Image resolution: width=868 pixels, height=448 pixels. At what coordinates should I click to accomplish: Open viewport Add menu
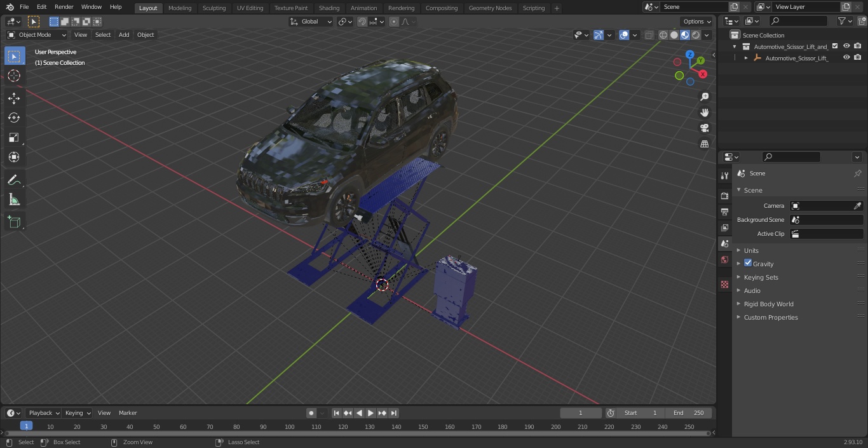pos(124,35)
